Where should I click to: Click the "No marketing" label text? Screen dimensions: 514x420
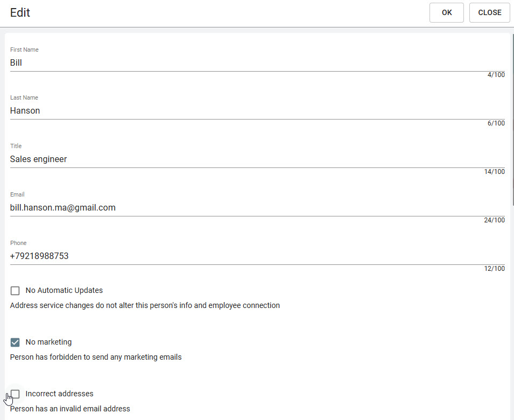coord(48,342)
